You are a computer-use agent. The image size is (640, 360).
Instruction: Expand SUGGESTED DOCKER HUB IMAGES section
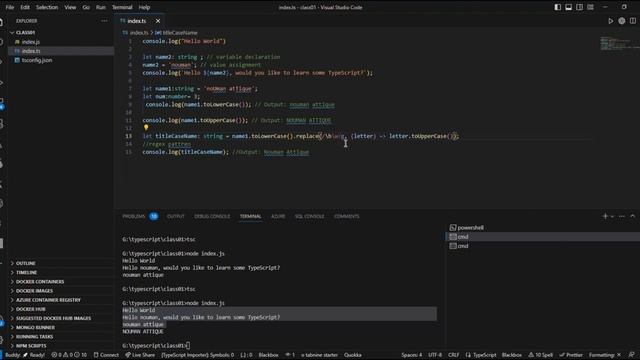[61, 318]
